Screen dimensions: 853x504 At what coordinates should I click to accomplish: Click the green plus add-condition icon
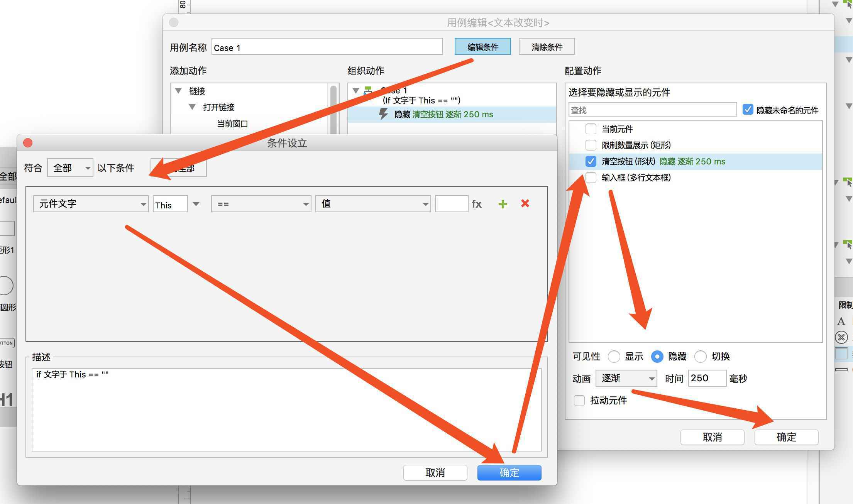pyautogui.click(x=503, y=204)
